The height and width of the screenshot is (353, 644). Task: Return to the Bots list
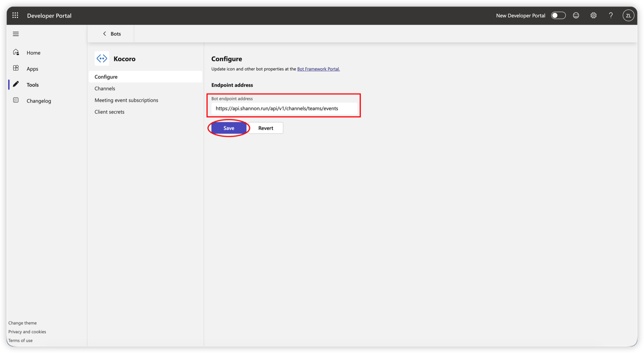[116, 34]
